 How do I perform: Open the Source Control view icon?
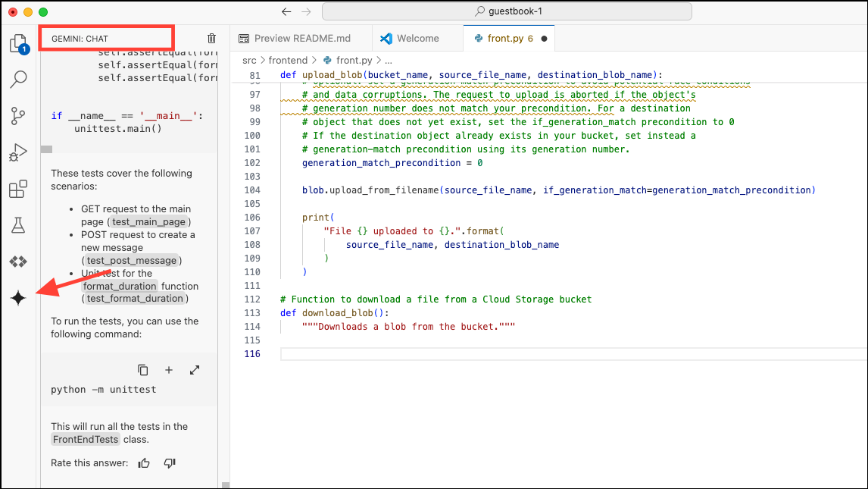click(x=18, y=115)
